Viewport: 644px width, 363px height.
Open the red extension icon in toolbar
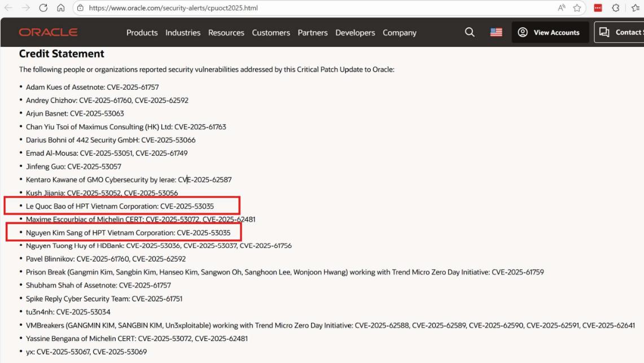[599, 8]
